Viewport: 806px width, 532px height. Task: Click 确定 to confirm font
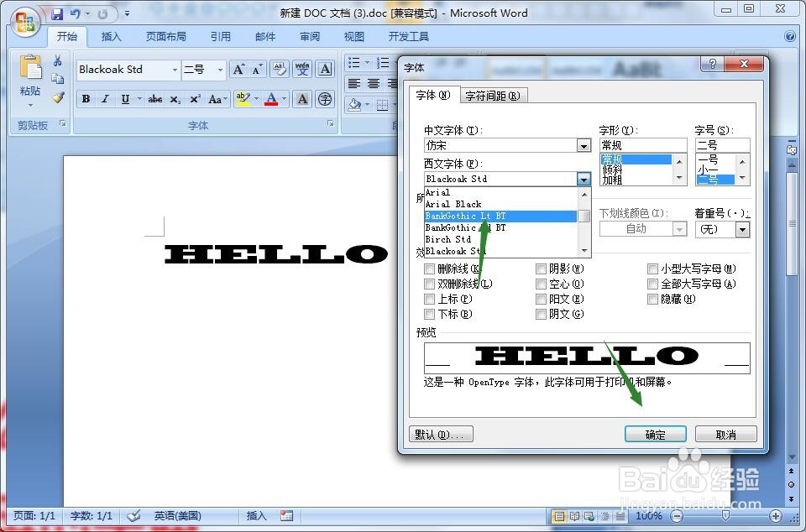(x=656, y=435)
